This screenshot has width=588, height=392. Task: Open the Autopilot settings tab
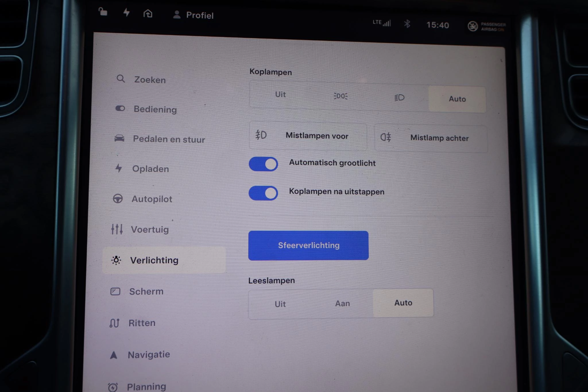coord(151,199)
